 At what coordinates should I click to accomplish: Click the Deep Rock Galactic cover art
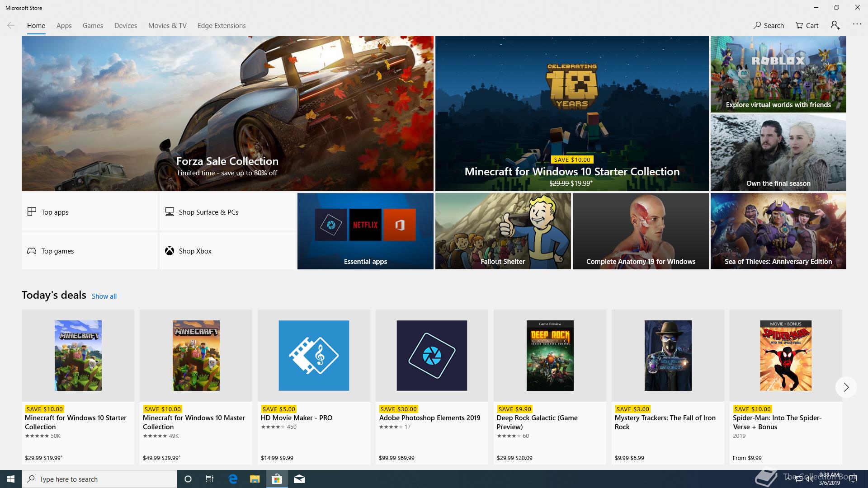[x=550, y=356]
